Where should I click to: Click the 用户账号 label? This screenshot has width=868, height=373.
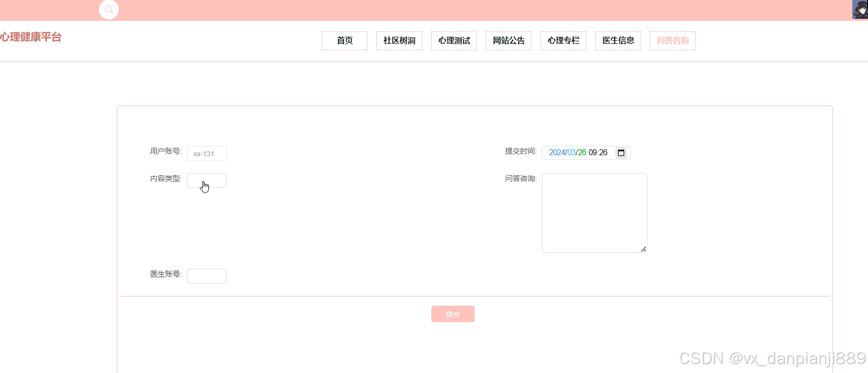click(166, 151)
